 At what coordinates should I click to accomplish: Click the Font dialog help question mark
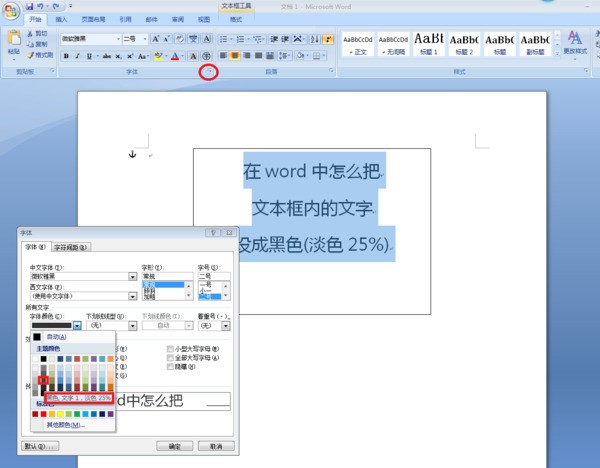[x=213, y=232]
